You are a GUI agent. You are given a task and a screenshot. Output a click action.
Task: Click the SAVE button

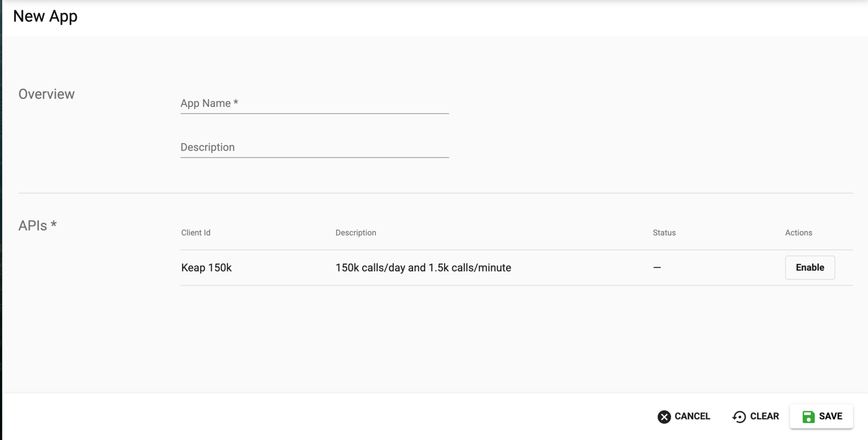[x=821, y=416]
